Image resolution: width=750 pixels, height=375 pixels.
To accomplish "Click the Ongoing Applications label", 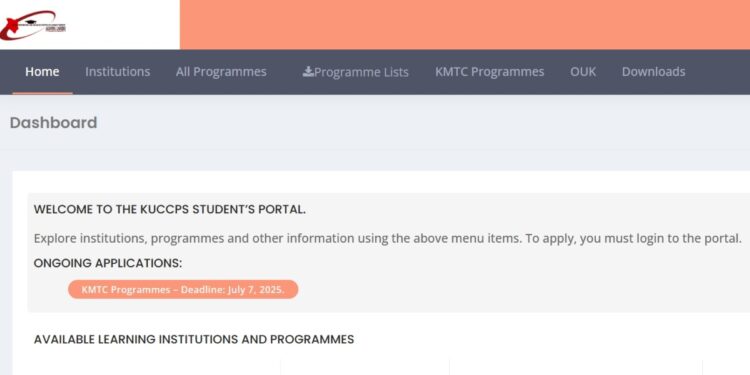I will 108,264.
